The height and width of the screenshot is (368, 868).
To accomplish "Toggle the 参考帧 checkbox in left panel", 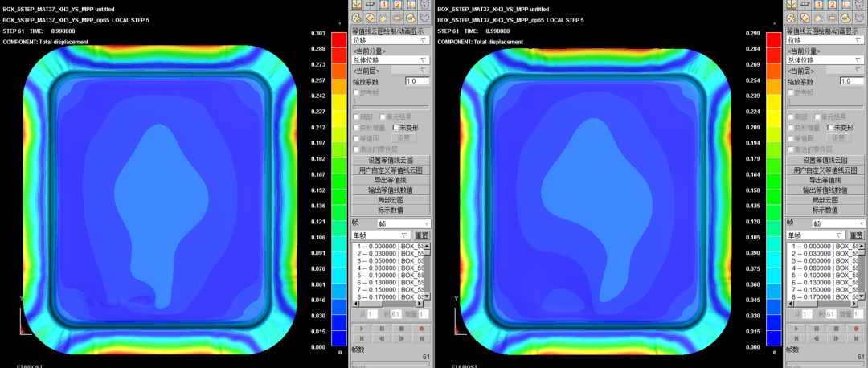I will pos(356,92).
